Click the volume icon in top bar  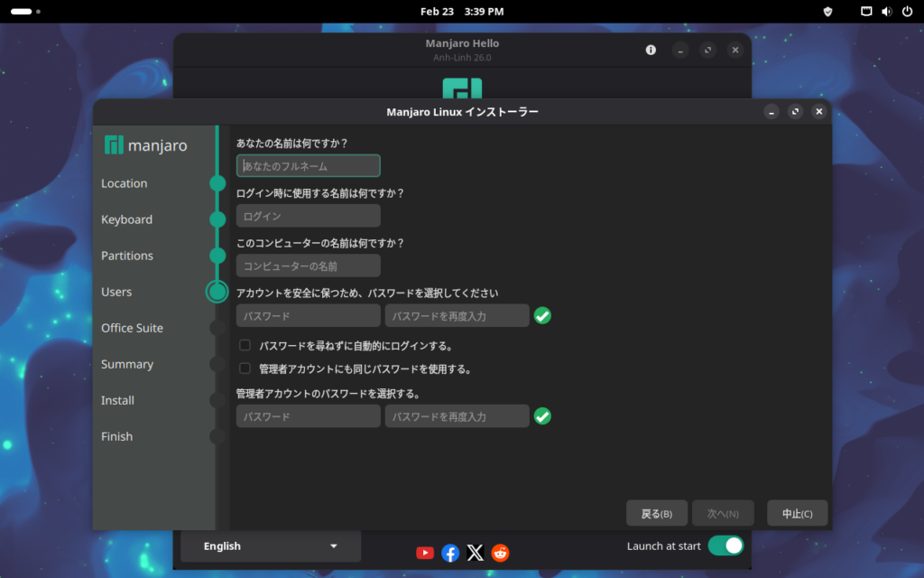885,12
